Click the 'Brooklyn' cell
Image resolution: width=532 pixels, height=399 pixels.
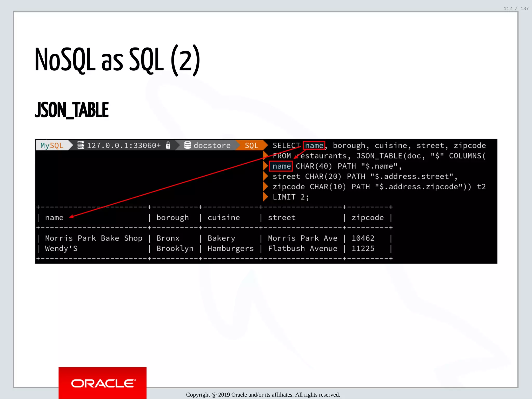tap(175, 249)
